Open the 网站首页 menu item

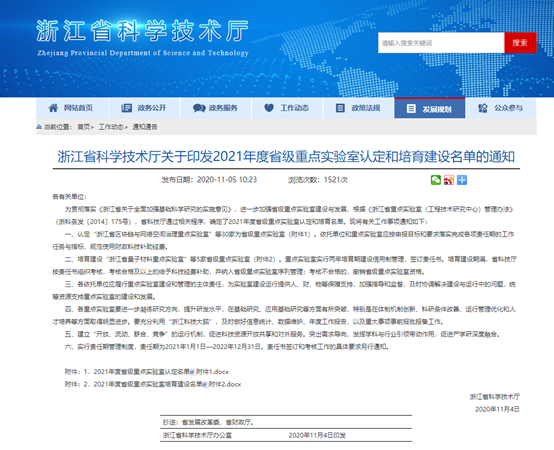pos(72,108)
